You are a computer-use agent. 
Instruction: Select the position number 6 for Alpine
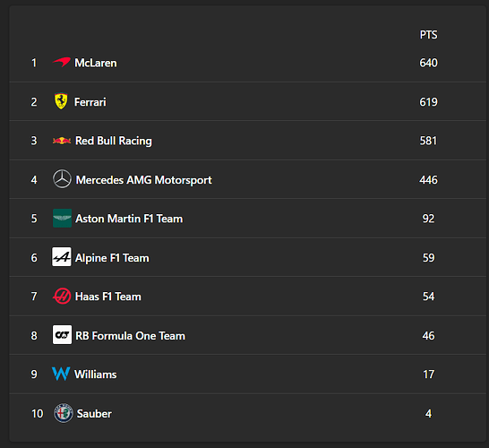click(34, 258)
